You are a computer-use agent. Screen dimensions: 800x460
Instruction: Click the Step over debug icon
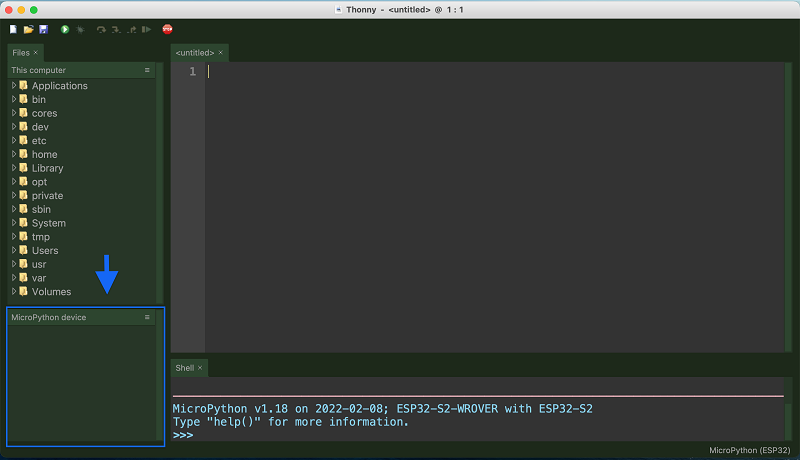point(101,30)
